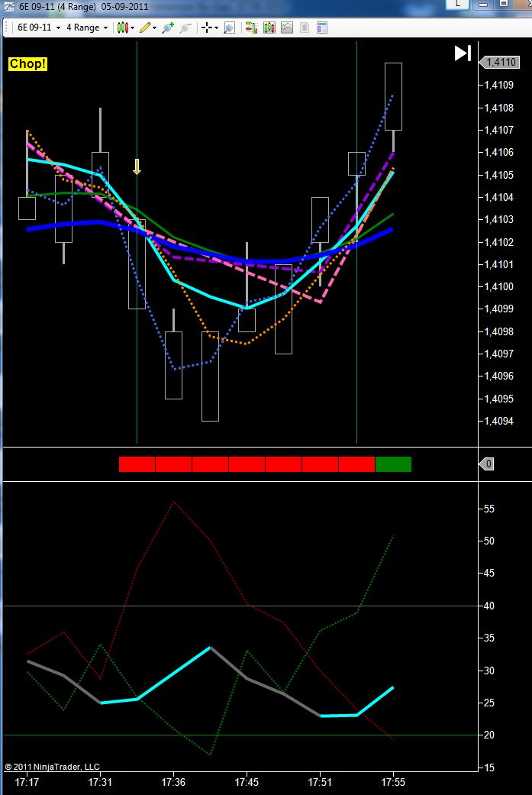Click the 0 indicator value marker
Screen dimensions: 532x795
pos(486,464)
